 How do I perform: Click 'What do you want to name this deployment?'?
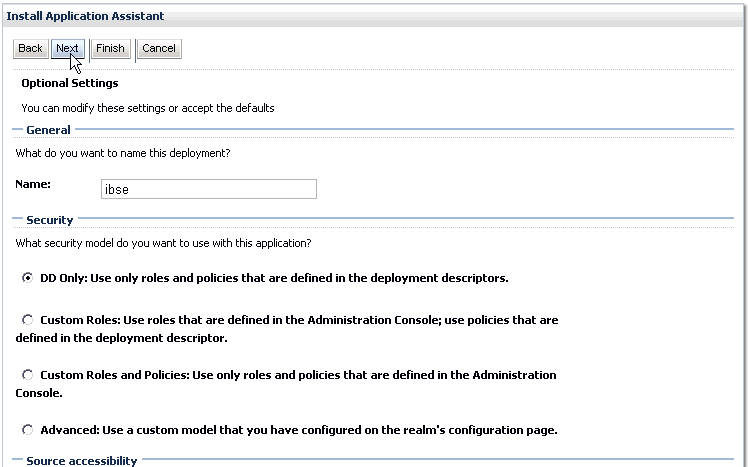pyautogui.click(x=123, y=153)
